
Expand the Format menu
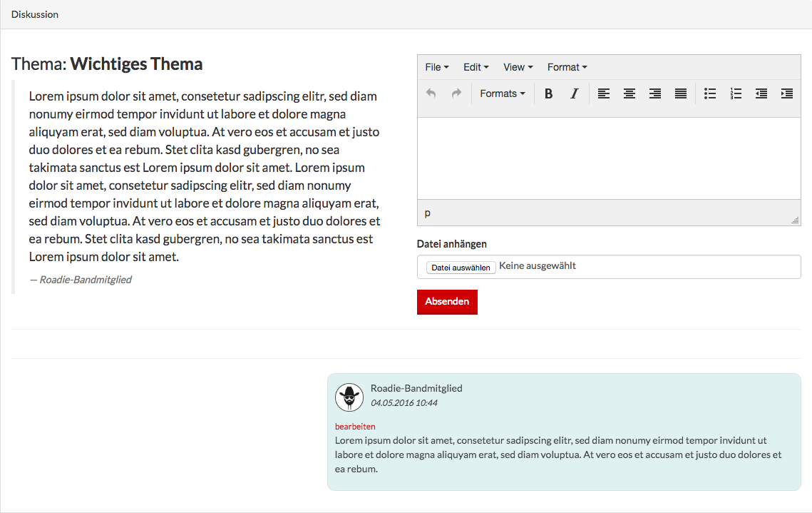pyautogui.click(x=567, y=67)
